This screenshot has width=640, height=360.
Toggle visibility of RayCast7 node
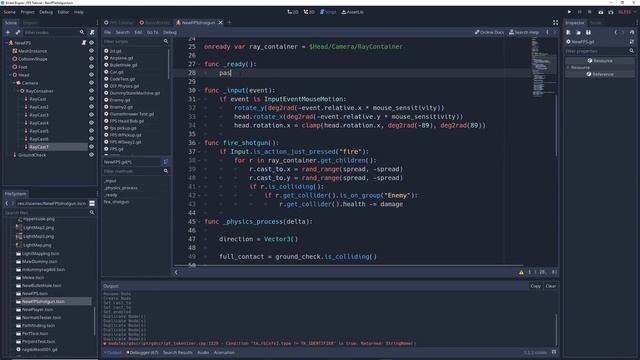click(91, 147)
